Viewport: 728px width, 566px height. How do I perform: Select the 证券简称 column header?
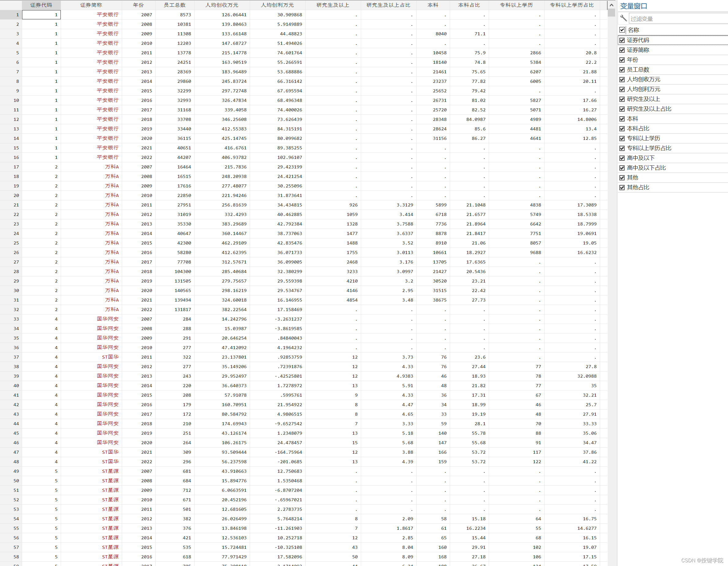[91, 5]
